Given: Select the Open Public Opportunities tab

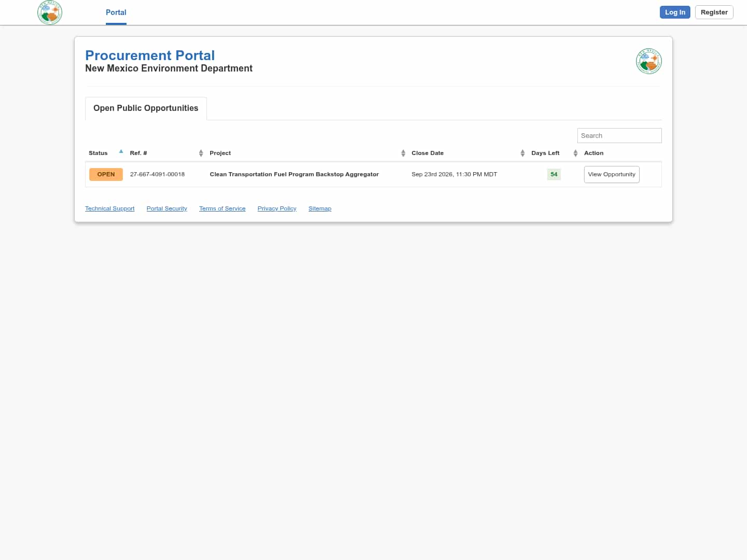Looking at the screenshot, I should click(146, 108).
